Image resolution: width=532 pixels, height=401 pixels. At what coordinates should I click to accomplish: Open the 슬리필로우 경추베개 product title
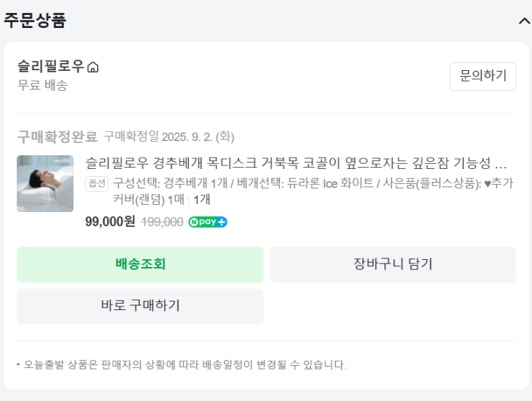296,163
